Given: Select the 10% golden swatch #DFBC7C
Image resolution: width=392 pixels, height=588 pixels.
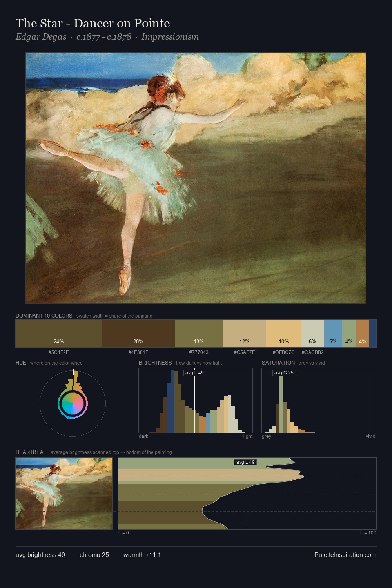Looking at the screenshot, I should click(x=284, y=334).
